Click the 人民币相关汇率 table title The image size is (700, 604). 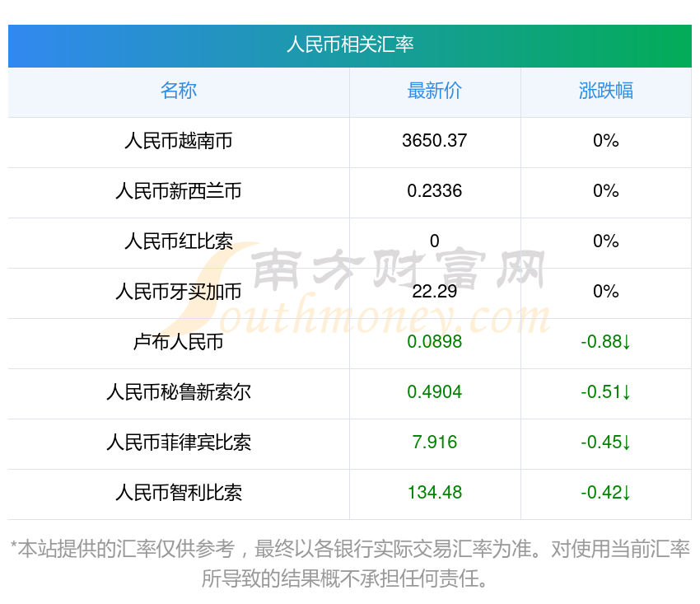click(350, 44)
